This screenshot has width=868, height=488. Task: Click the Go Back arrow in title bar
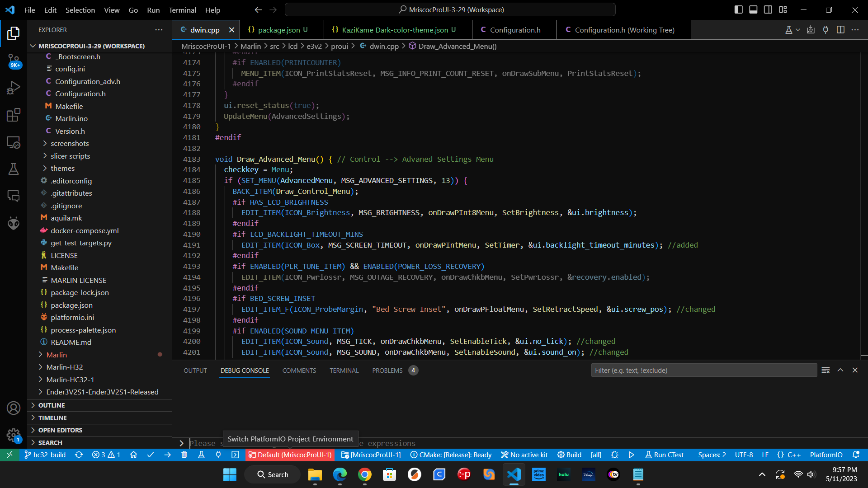click(x=258, y=9)
